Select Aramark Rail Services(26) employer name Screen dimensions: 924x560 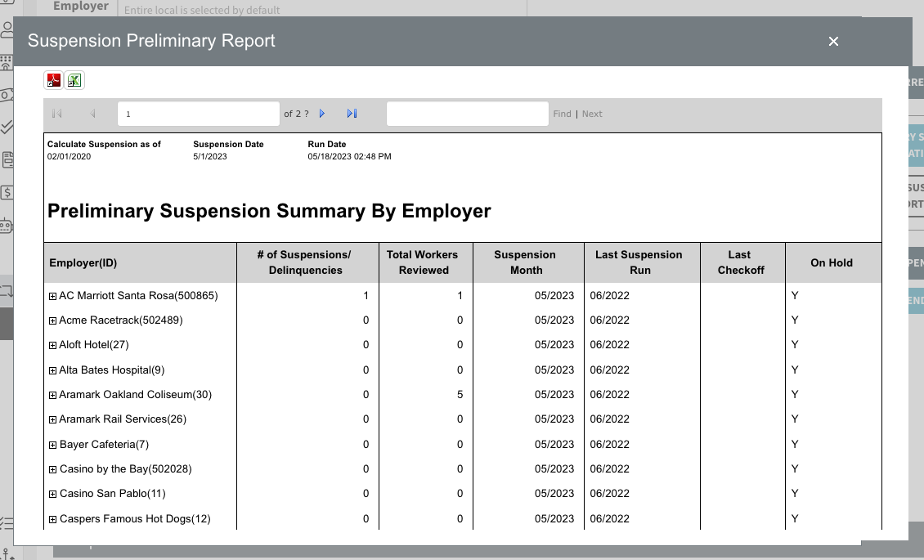pyautogui.click(x=123, y=419)
